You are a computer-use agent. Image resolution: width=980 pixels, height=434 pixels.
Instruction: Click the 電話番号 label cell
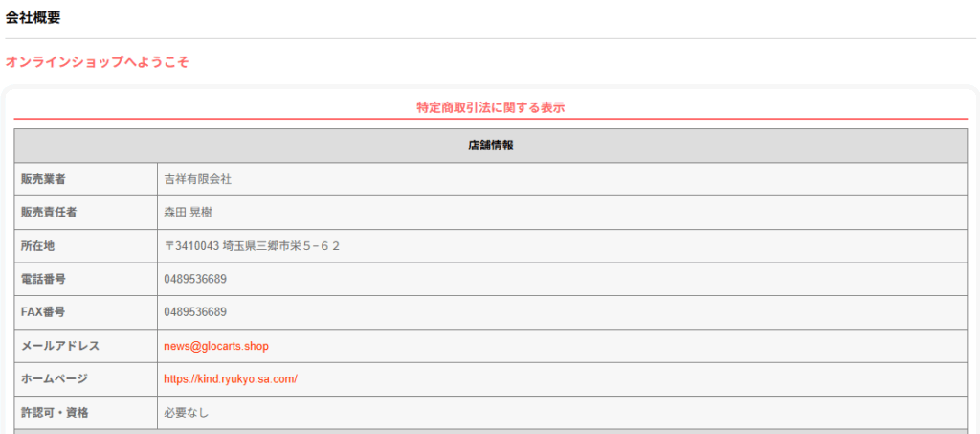[85, 280]
